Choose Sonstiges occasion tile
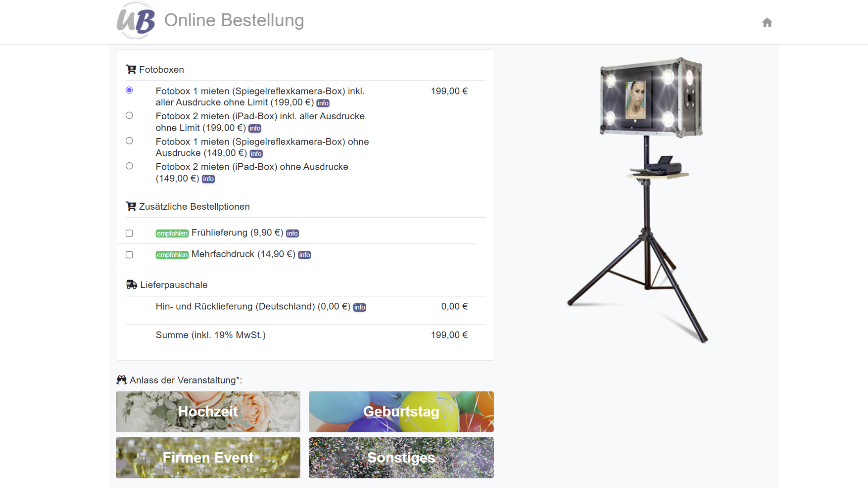 [401, 457]
